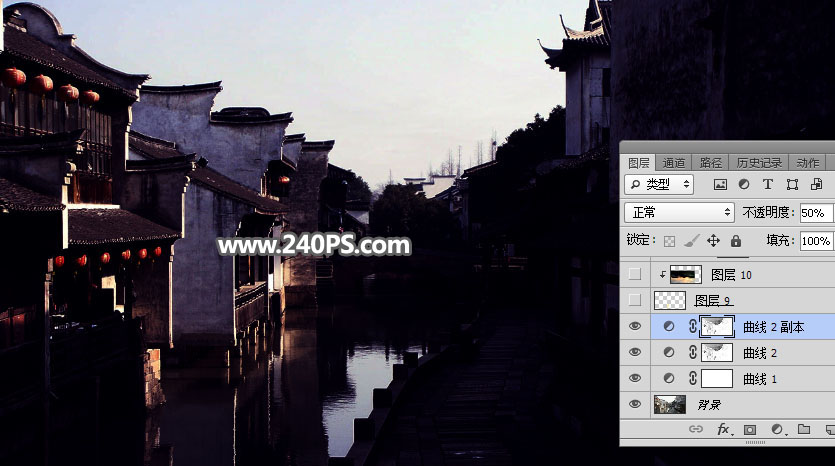Show the hidden 图层 10 layer

click(634, 274)
